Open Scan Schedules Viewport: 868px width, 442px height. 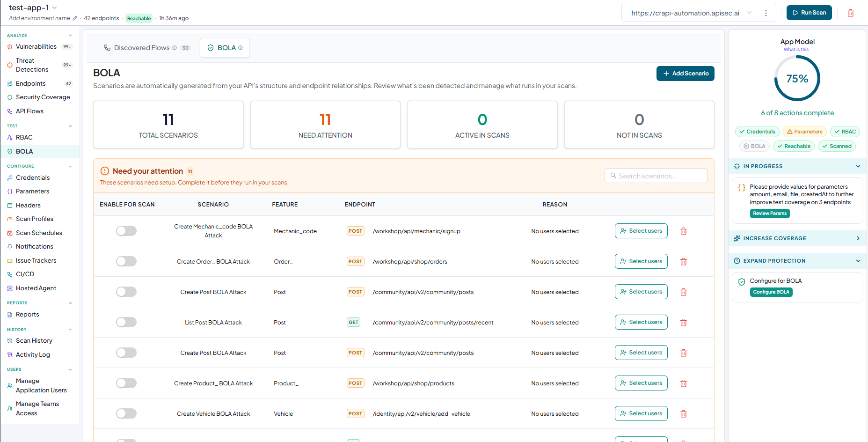(40, 233)
